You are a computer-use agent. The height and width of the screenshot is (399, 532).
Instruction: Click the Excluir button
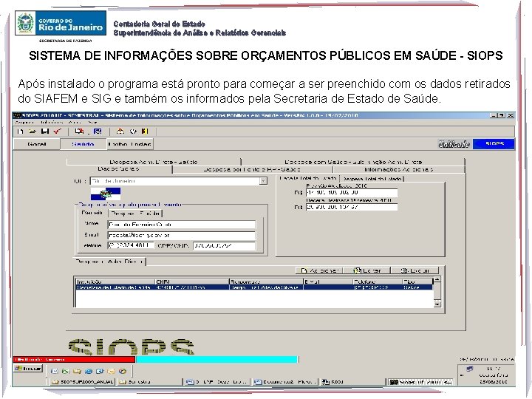pyautogui.click(x=415, y=270)
